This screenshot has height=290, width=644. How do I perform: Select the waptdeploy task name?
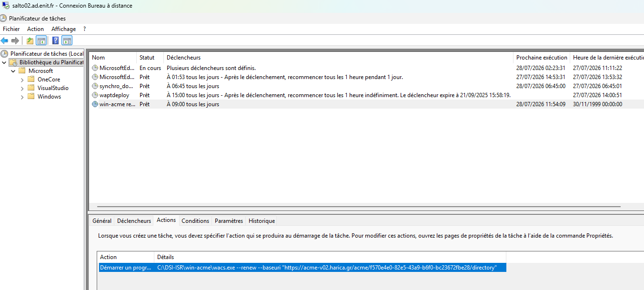pyautogui.click(x=114, y=95)
